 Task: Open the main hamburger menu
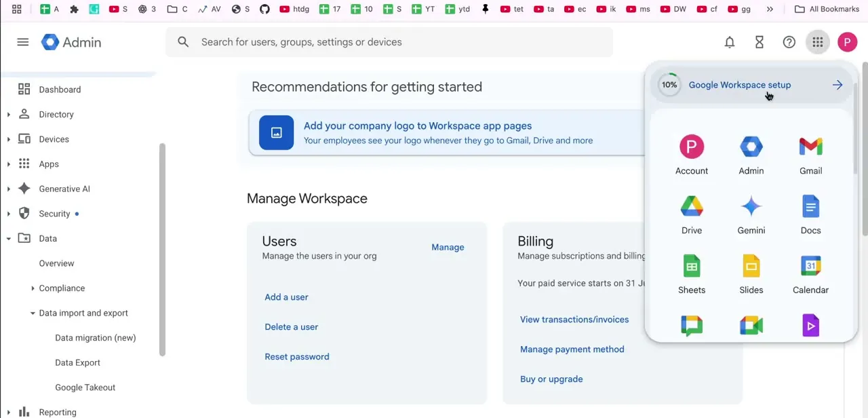pyautogui.click(x=23, y=42)
